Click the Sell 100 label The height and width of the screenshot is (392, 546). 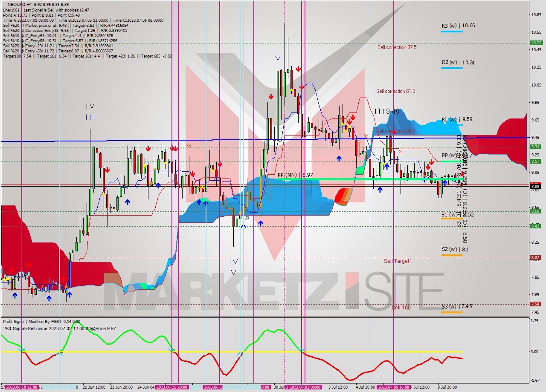pos(401,307)
